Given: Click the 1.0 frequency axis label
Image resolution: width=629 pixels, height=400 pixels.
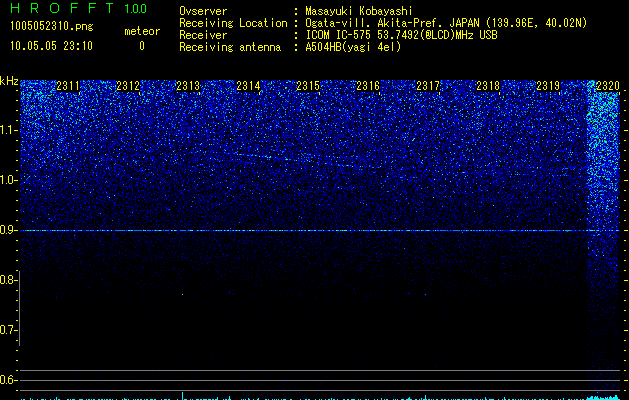Looking at the screenshot, I should click(x=8, y=180).
